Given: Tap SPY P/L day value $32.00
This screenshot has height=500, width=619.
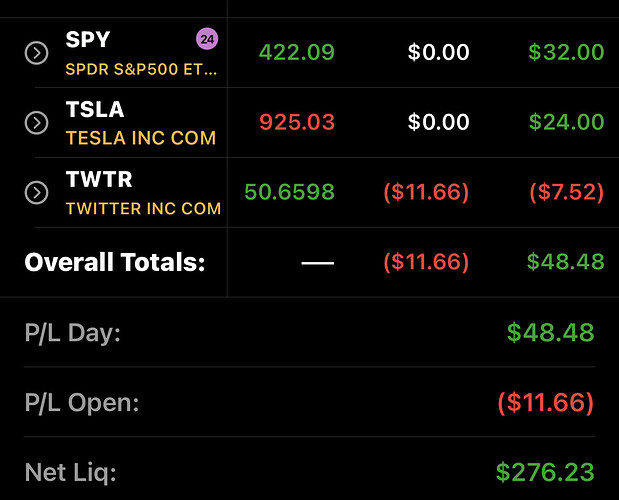Looking at the screenshot, I should pyautogui.click(x=566, y=52).
